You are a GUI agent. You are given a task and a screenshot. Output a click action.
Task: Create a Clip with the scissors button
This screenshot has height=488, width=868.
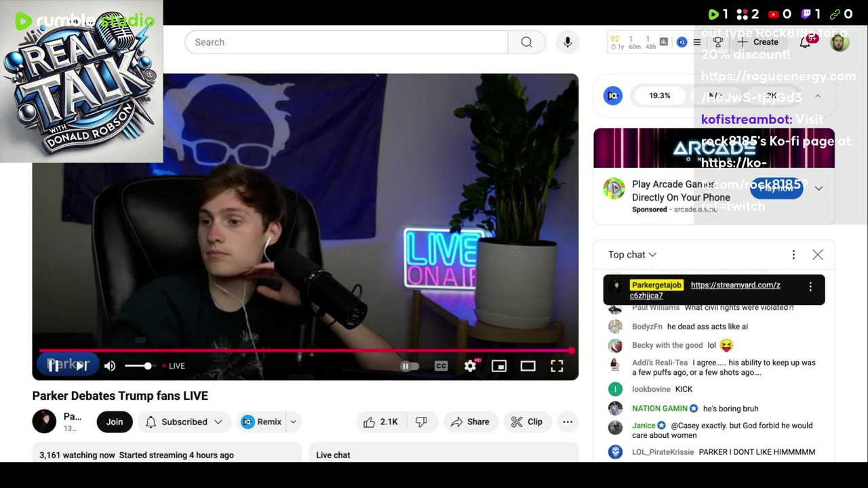(x=527, y=422)
